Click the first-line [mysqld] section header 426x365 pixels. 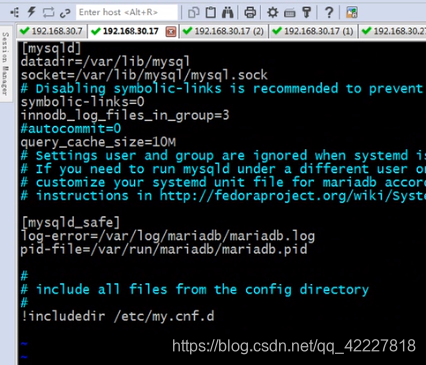coord(51,48)
